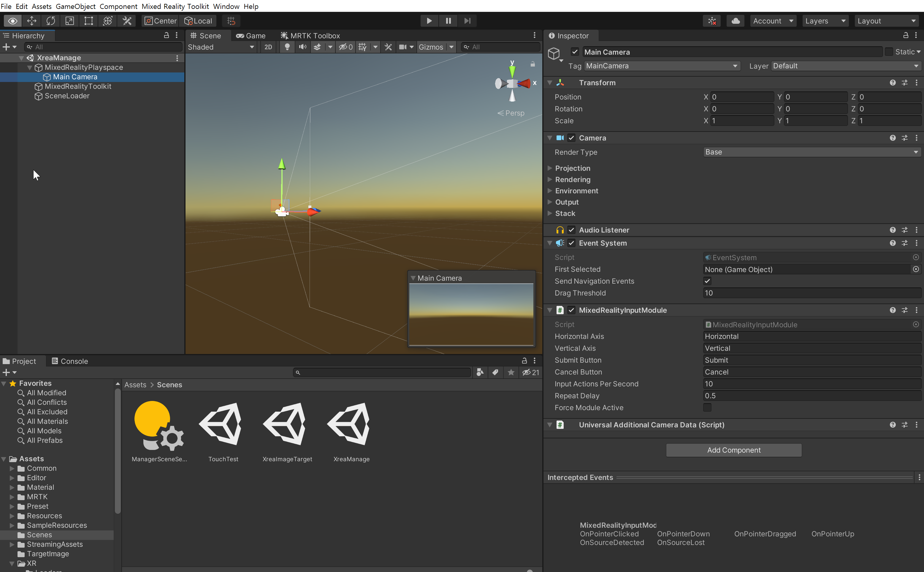Open cloud services icon
The width and height of the screenshot is (924, 572).
pyautogui.click(x=735, y=21)
